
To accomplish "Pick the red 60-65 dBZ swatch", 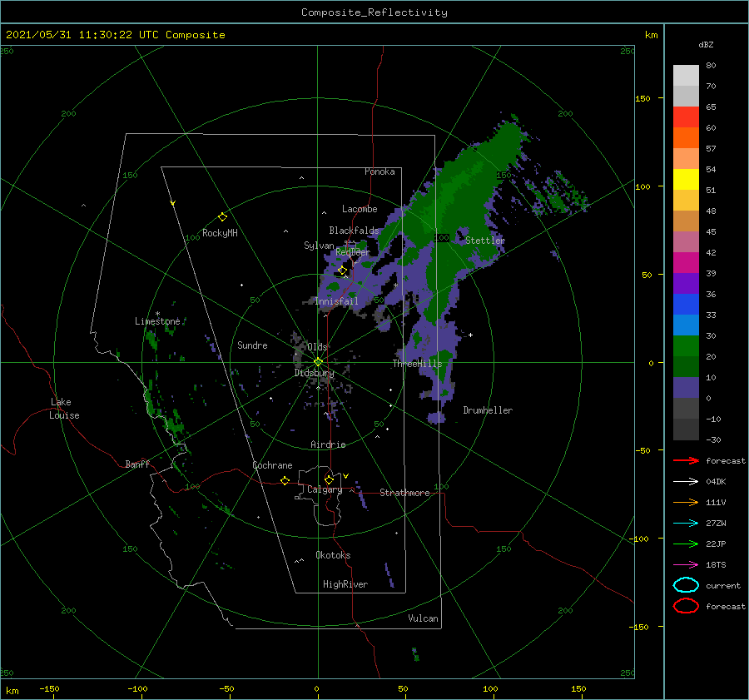I will tap(686, 117).
